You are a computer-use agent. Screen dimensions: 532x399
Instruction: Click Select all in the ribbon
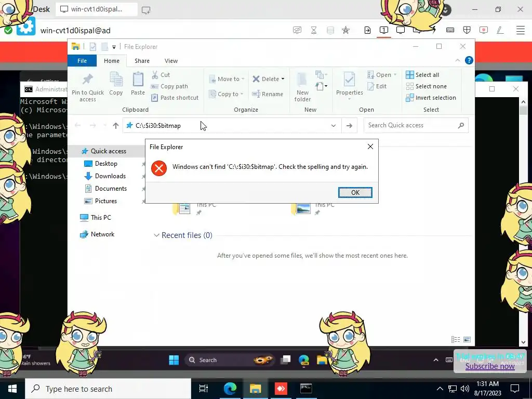point(422,75)
